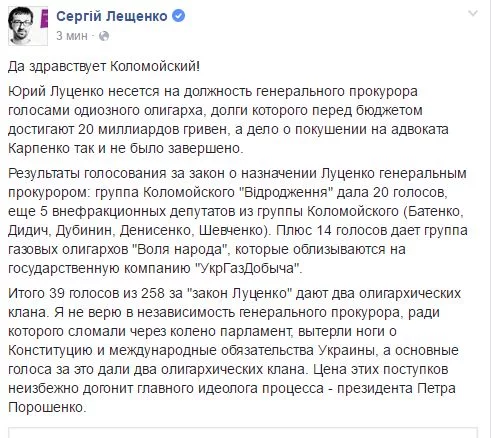Click the headline Да здравствует Коломойский!
Image resolution: width=491 pixels, height=438 pixels.
104,67
